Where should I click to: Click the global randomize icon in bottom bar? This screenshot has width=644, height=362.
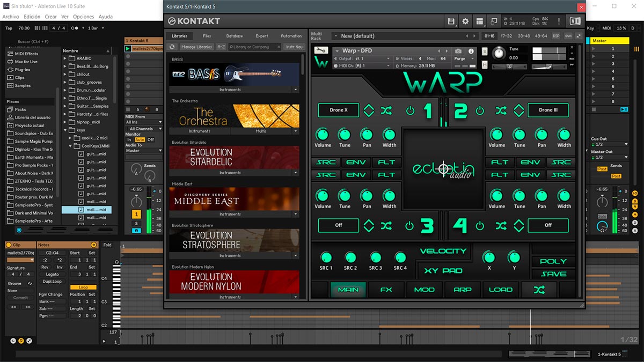[x=539, y=290]
